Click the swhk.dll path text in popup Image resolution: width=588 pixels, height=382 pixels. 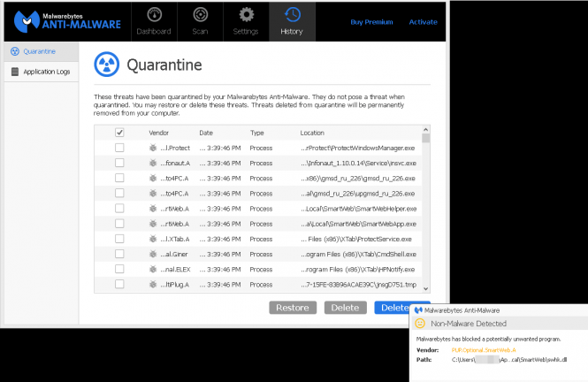coord(509,360)
